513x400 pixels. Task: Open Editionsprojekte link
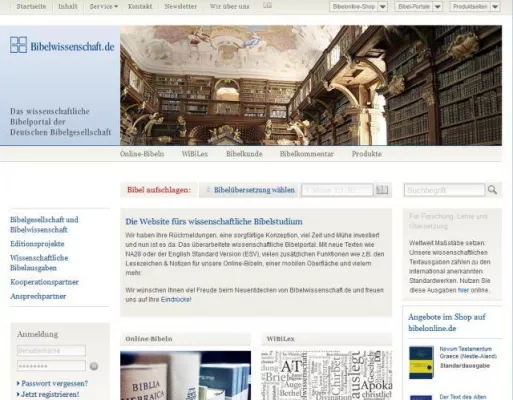tap(37, 244)
